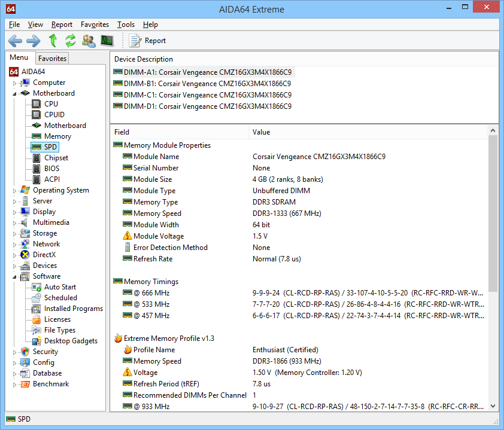504x430 pixels.
Task: Click the green Up arrow toolbar icon
Action: pyautogui.click(x=53, y=41)
